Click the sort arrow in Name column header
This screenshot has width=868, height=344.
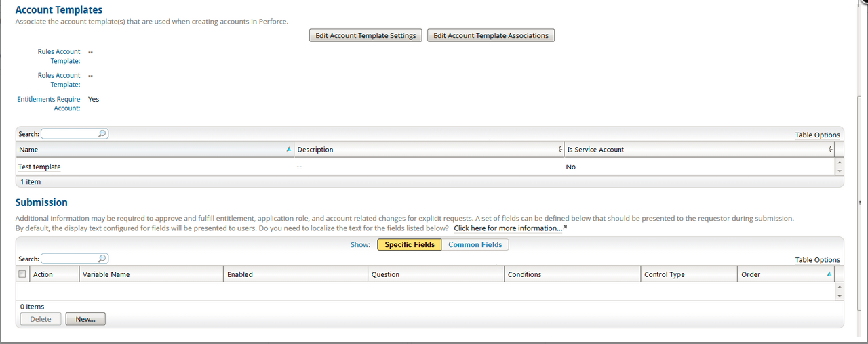[x=289, y=149]
